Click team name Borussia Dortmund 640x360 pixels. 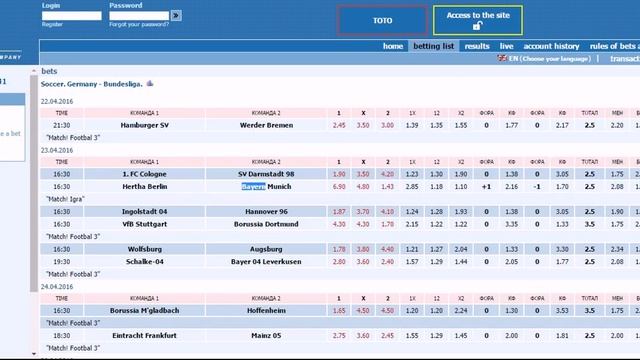coord(266,224)
